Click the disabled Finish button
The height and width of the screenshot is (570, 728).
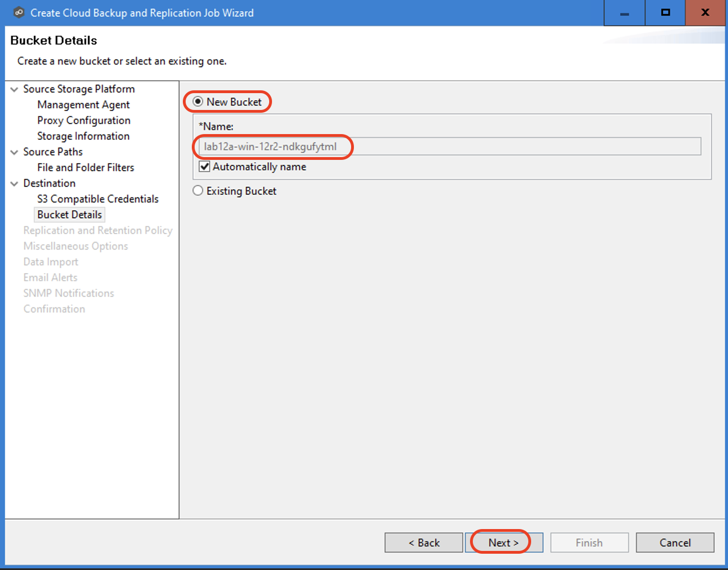(589, 543)
